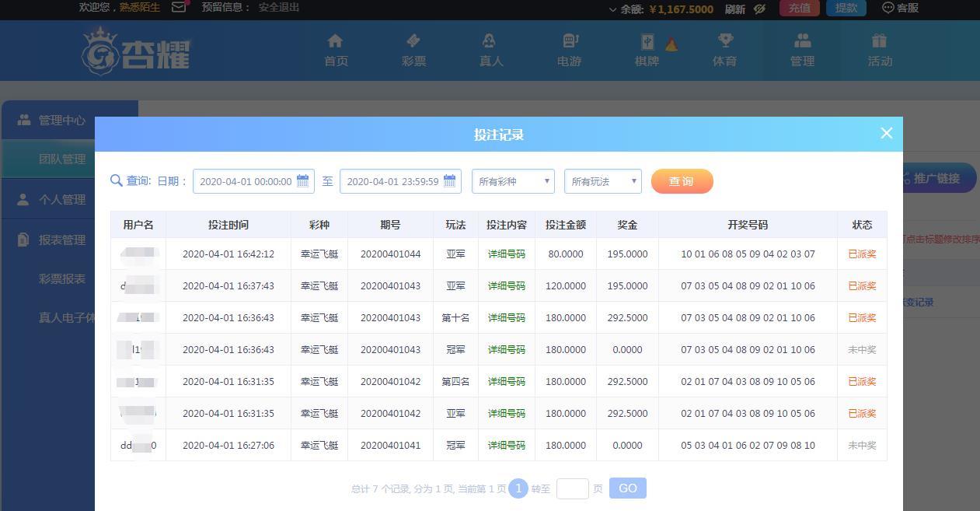
Task: Expand the 所有玩法 play type dropdown
Action: pyautogui.click(x=602, y=181)
